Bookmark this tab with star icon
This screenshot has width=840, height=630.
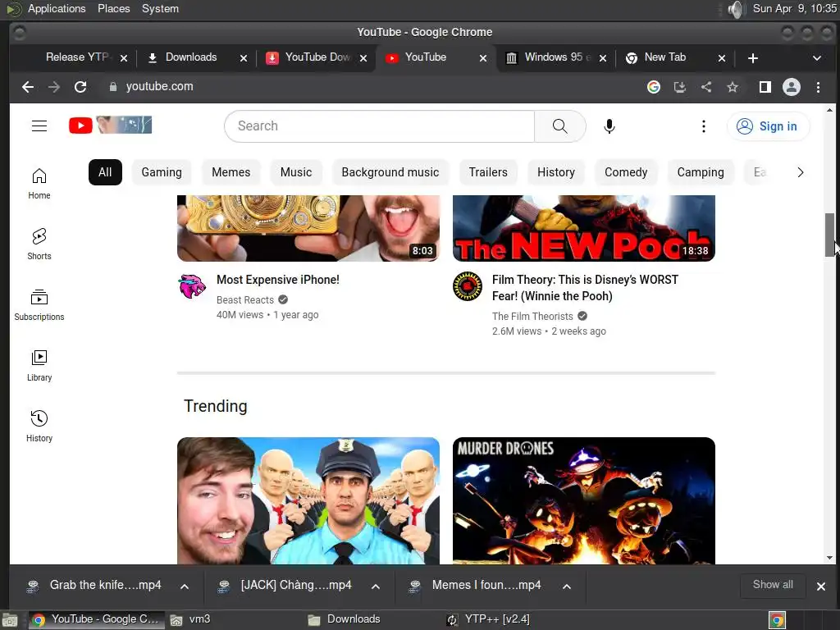click(x=733, y=87)
